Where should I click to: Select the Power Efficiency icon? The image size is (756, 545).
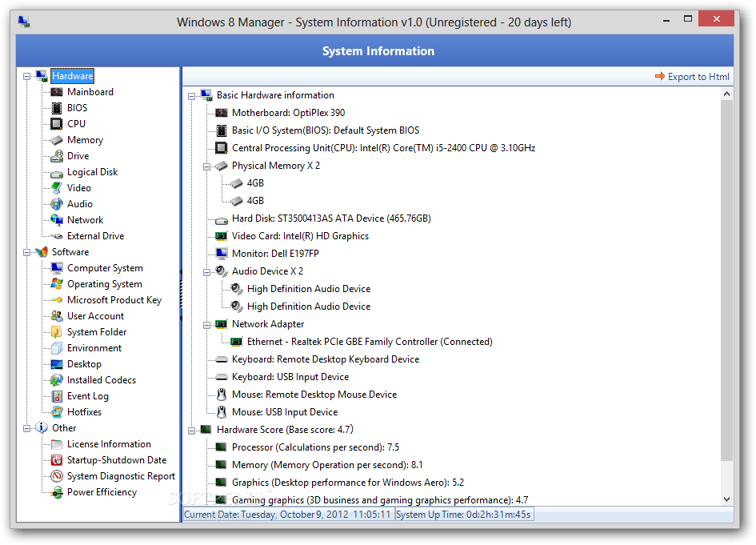57,492
